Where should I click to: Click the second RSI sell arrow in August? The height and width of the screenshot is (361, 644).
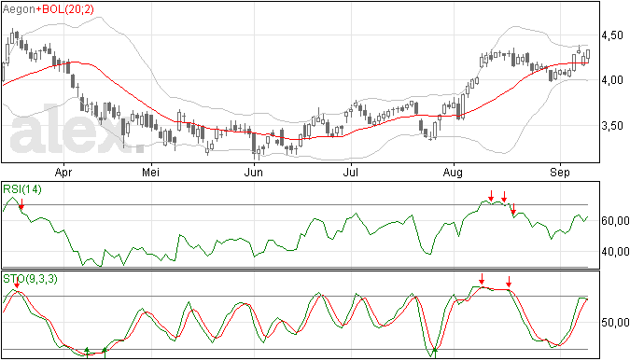coord(504,197)
